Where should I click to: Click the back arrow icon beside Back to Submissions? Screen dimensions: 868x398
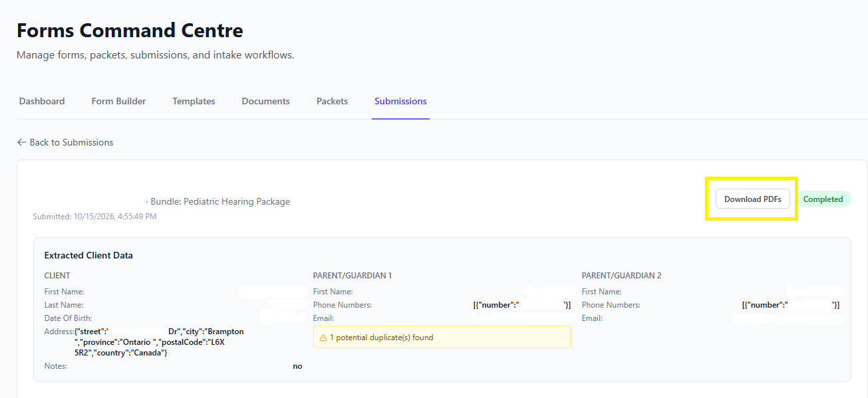coord(21,142)
